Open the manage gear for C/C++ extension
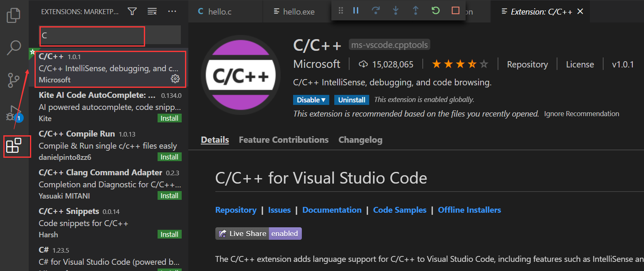 pyautogui.click(x=175, y=79)
